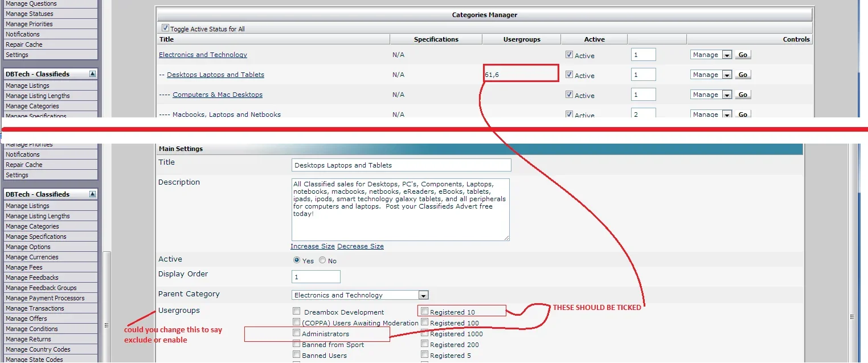This screenshot has width=868, height=363.
Task: Open the Desktops Laptops and Tablets link
Action: click(x=215, y=75)
